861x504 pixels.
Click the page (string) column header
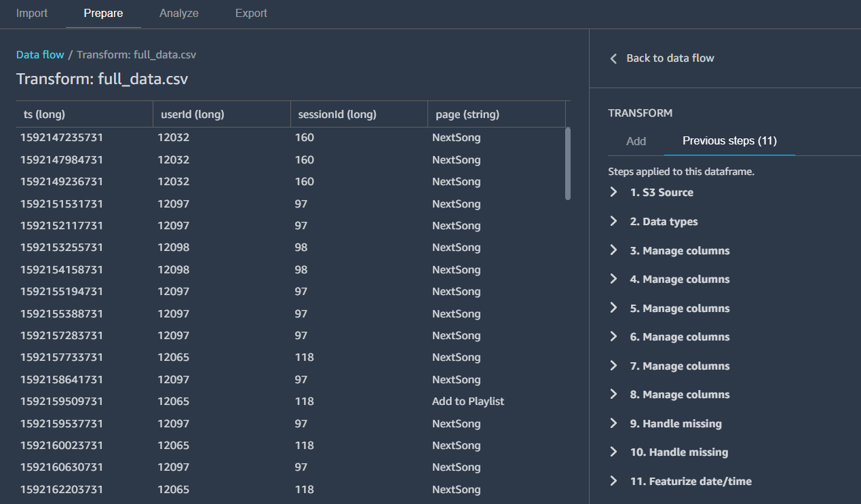point(497,114)
